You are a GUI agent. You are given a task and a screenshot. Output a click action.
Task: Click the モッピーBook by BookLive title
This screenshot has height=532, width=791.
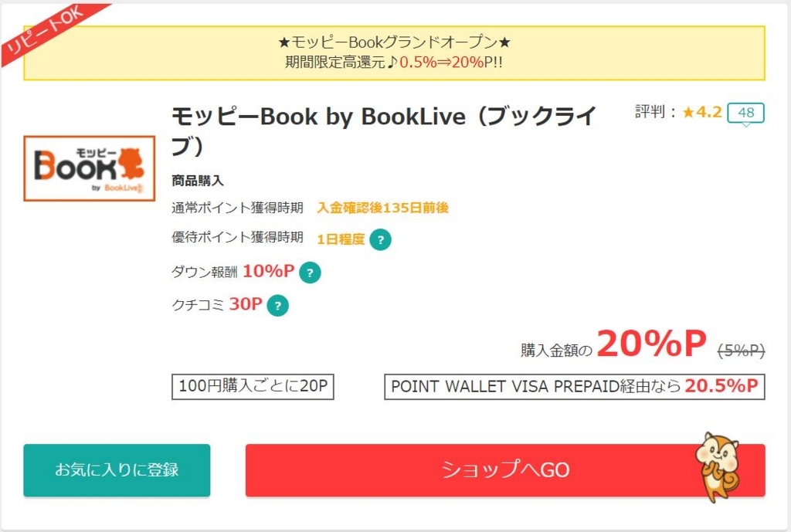point(385,130)
